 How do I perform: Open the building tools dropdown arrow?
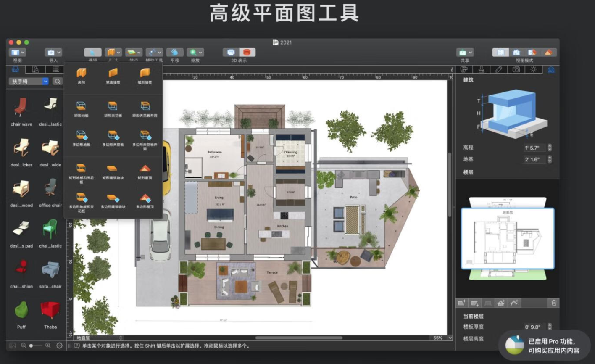118,53
